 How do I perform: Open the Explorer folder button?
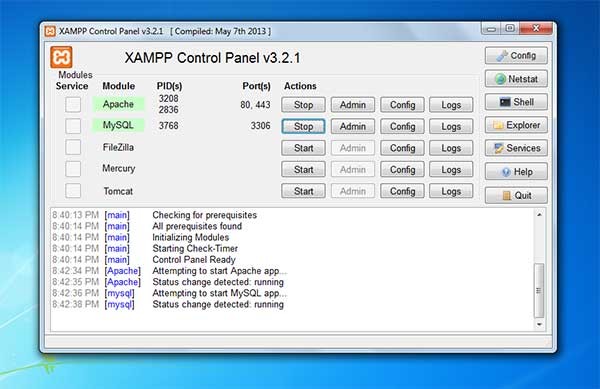coord(516,125)
